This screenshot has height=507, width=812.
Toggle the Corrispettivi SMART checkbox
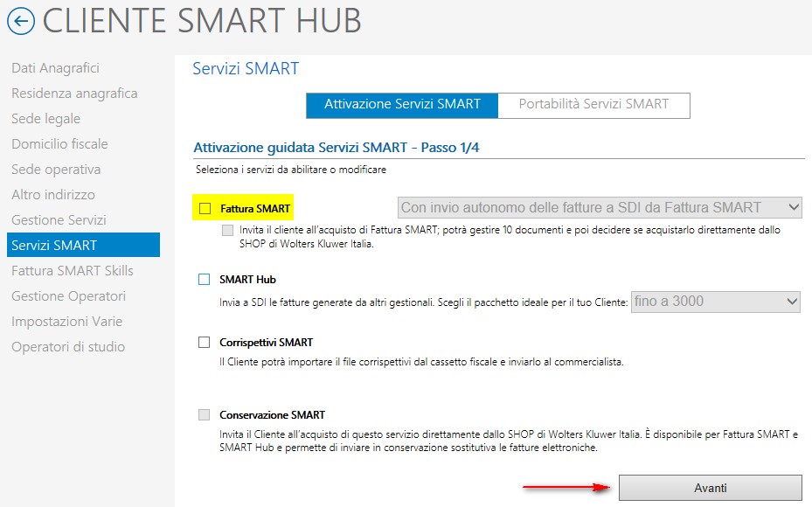tap(204, 343)
